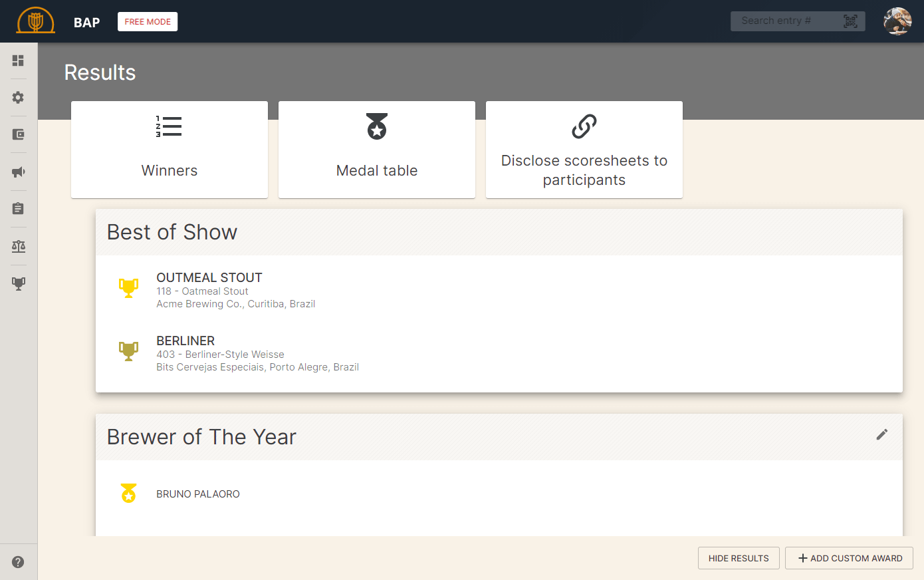Viewport: 924px width, 580px height.
Task: Open help question mark icon
Action: tap(18, 562)
